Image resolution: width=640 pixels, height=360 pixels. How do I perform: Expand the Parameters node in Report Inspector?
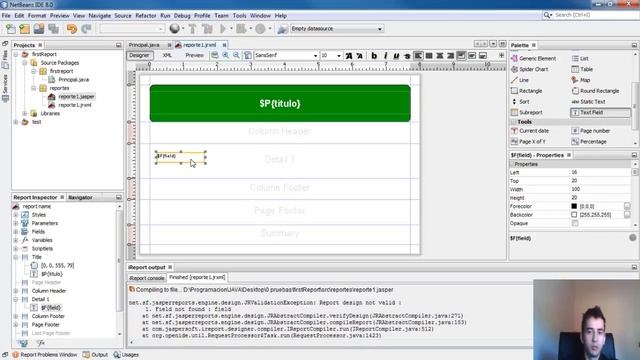point(16,223)
